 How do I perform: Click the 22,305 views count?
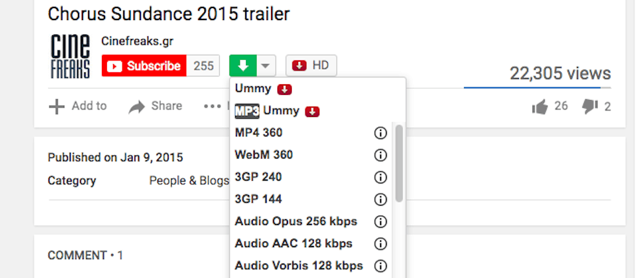pos(560,74)
